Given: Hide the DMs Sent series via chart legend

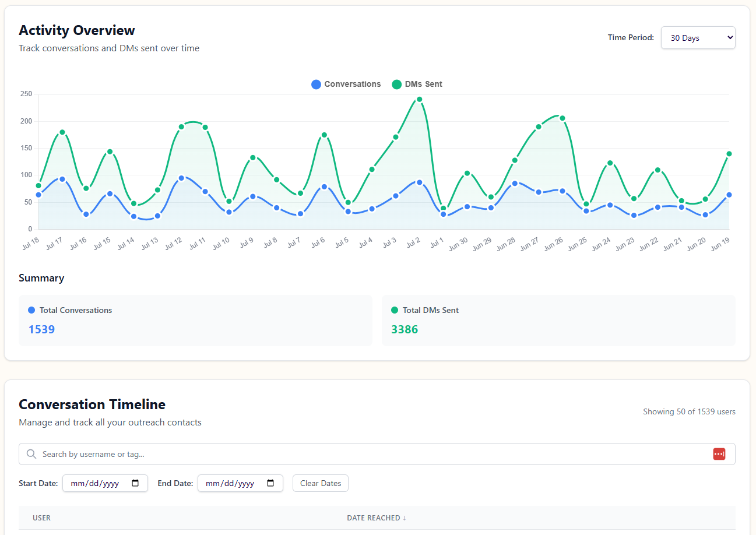Looking at the screenshot, I should (x=417, y=84).
